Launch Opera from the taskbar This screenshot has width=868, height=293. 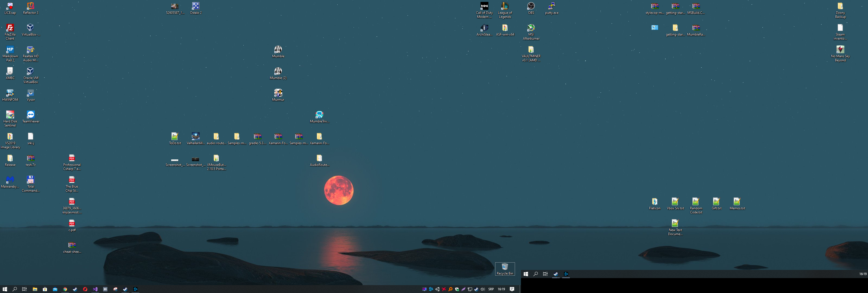(85, 289)
